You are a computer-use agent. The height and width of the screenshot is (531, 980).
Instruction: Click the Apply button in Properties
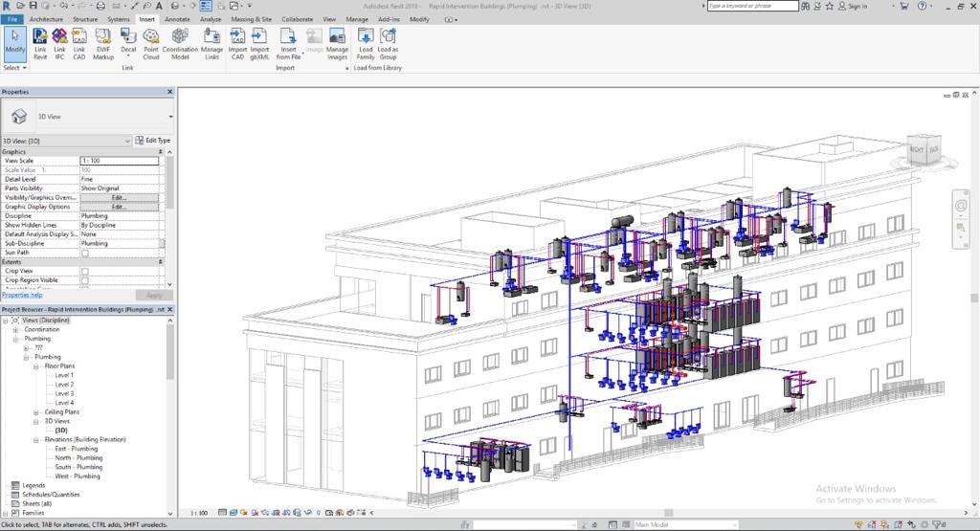[154, 295]
